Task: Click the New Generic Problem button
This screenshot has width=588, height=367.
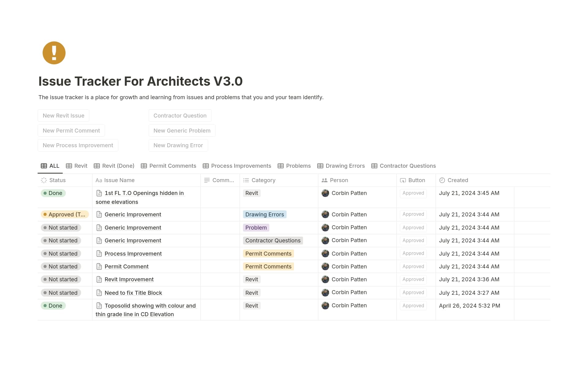Action: pos(182,130)
